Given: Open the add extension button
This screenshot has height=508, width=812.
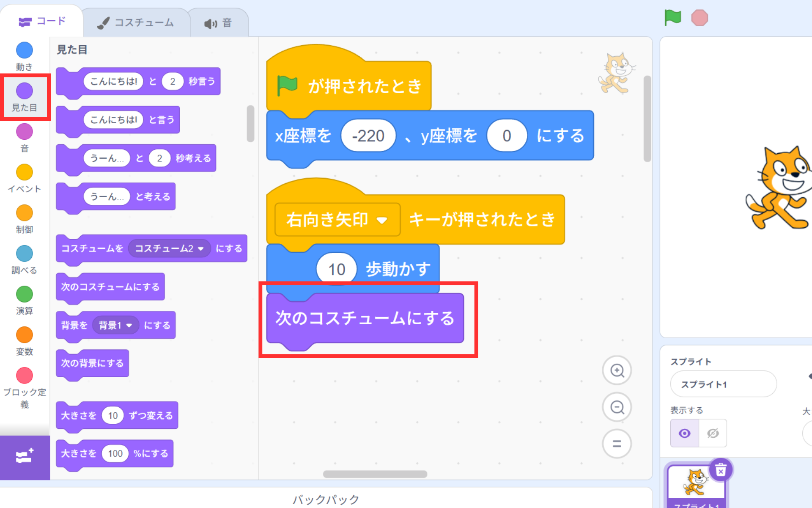Looking at the screenshot, I should click(x=25, y=457).
